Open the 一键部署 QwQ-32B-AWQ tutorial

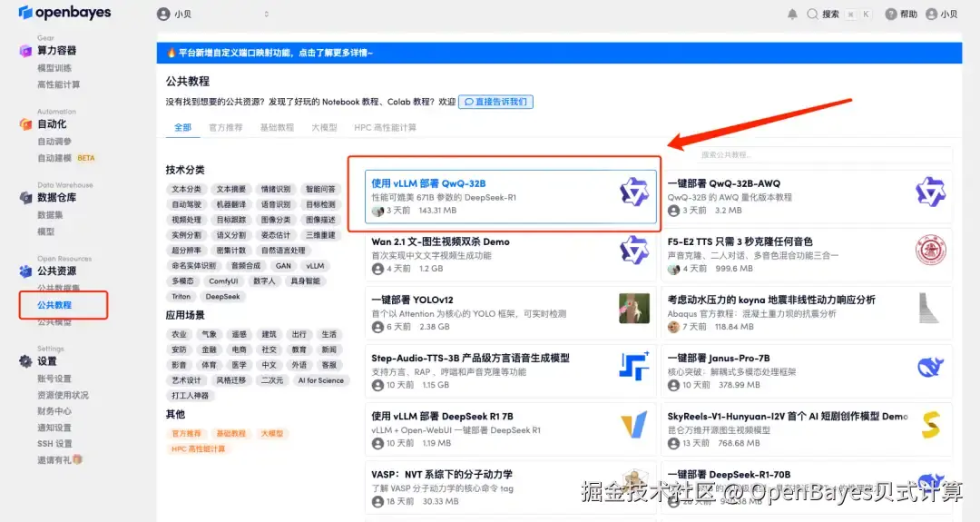tap(724, 183)
